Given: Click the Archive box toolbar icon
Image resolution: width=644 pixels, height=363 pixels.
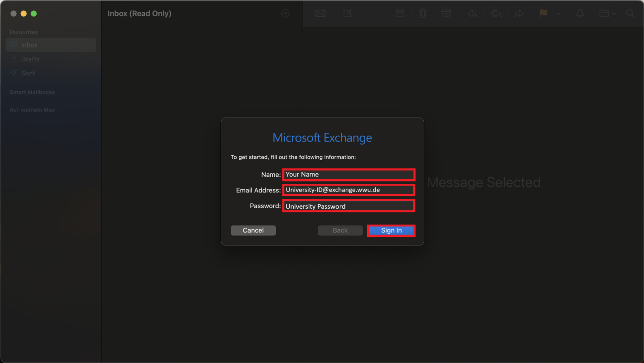Looking at the screenshot, I should pyautogui.click(x=400, y=14).
